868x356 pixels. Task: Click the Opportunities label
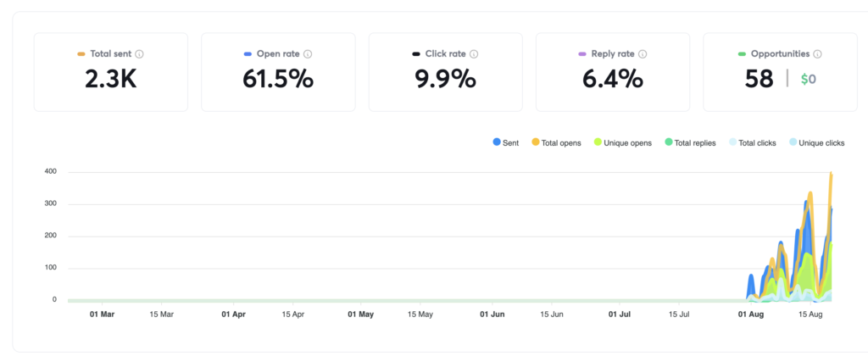[781, 54]
